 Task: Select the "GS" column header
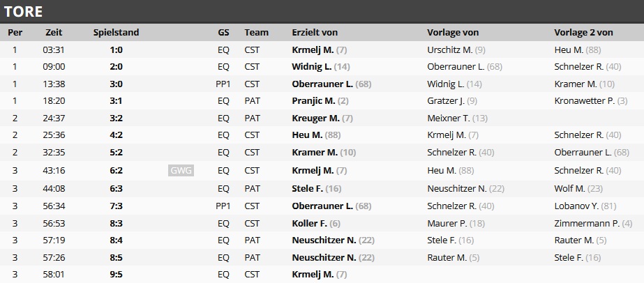click(x=223, y=33)
